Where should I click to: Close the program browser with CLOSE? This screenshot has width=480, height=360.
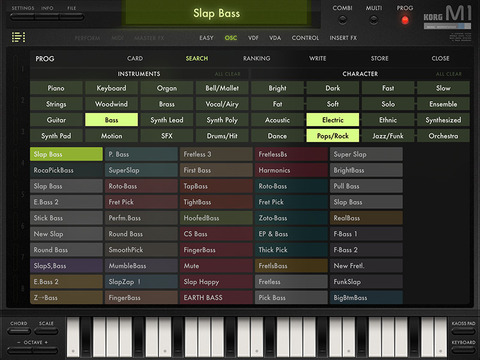point(440,58)
